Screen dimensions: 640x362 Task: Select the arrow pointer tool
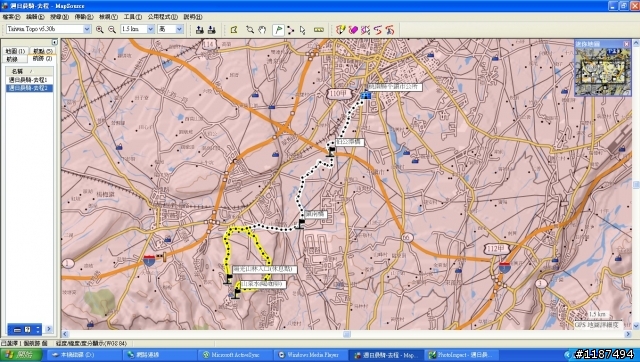tap(302, 29)
